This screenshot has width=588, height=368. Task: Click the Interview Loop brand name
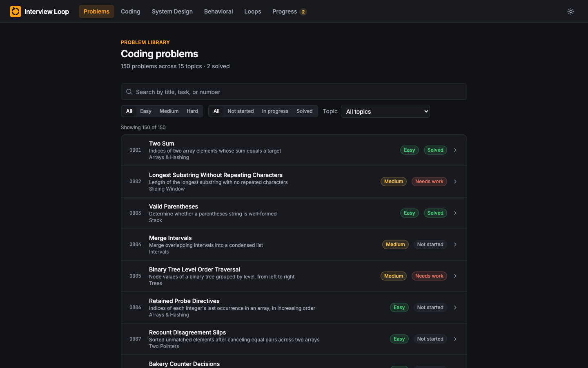tap(47, 11)
